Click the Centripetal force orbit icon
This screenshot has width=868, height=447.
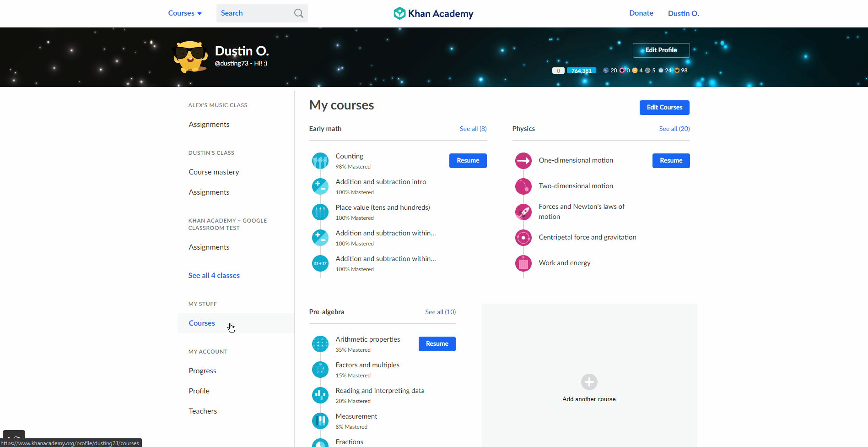523,238
